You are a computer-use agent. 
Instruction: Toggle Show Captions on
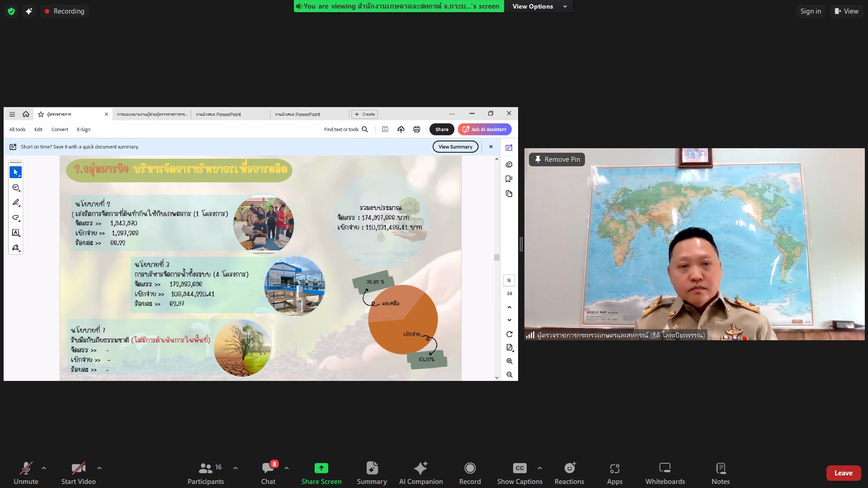click(x=519, y=472)
